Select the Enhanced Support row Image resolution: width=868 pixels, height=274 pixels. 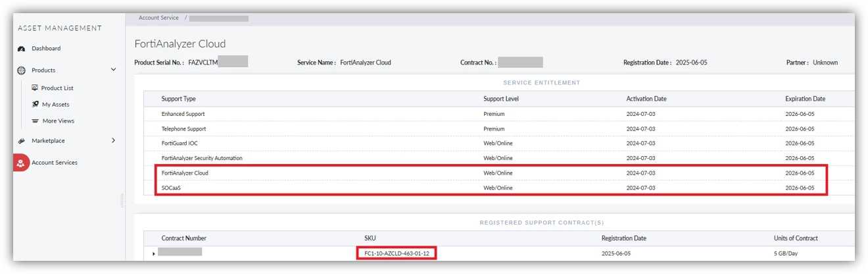(x=500, y=114)
